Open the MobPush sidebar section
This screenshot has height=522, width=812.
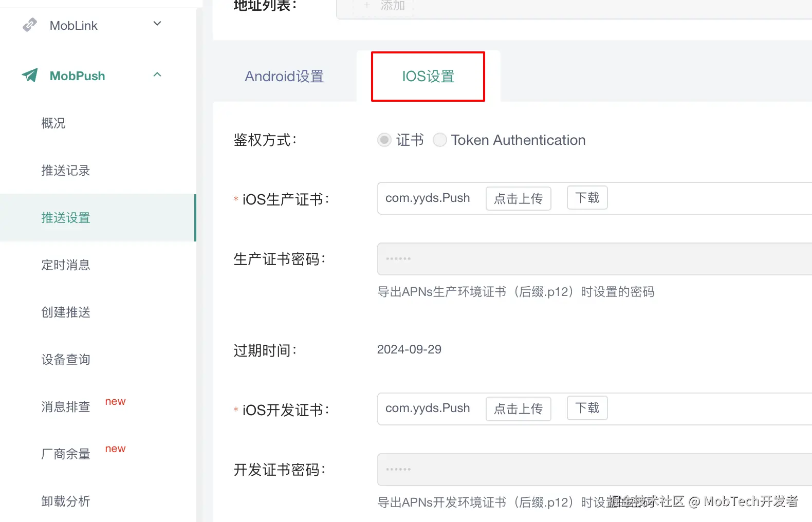click(x=98, y=76)
